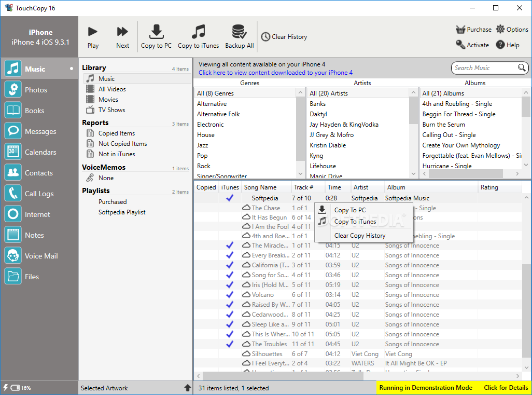Open the Internet section
The height and width of the screenshot is (395, 532).
click(39, 214)
